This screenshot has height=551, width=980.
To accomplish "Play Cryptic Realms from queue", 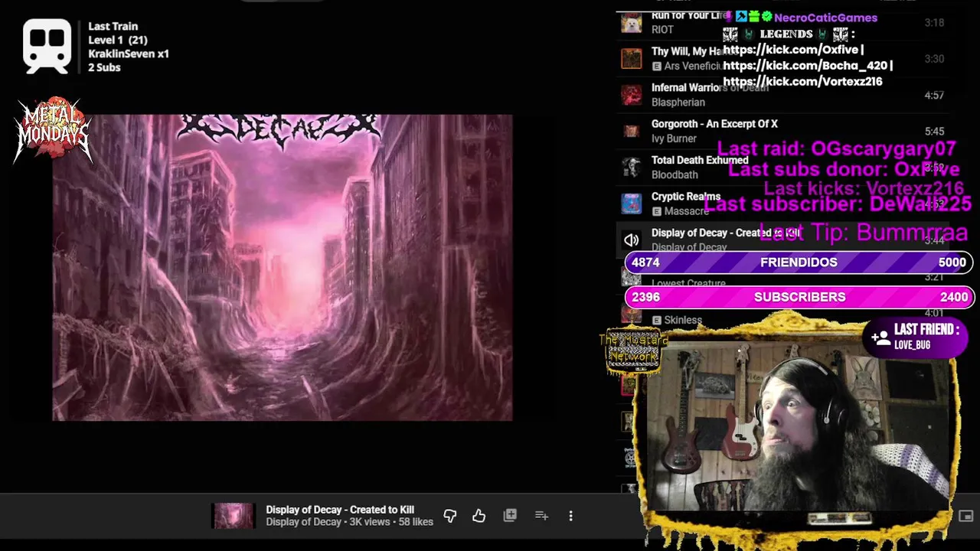I will coord(686,197).
